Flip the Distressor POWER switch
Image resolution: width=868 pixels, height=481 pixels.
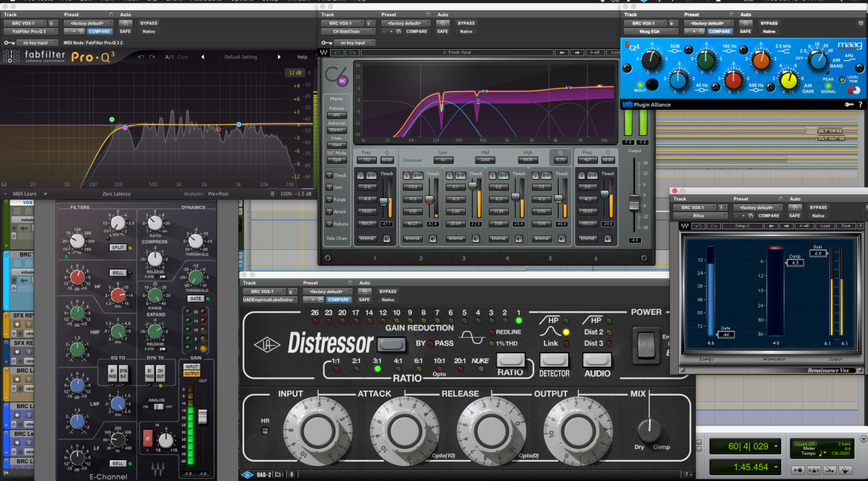pos(645,344)
